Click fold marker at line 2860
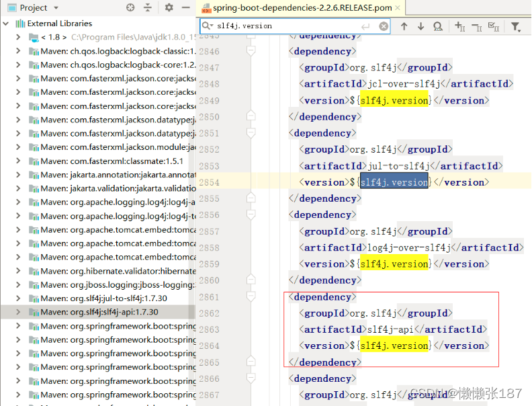The image size is (532, 406). pos(251,280)
